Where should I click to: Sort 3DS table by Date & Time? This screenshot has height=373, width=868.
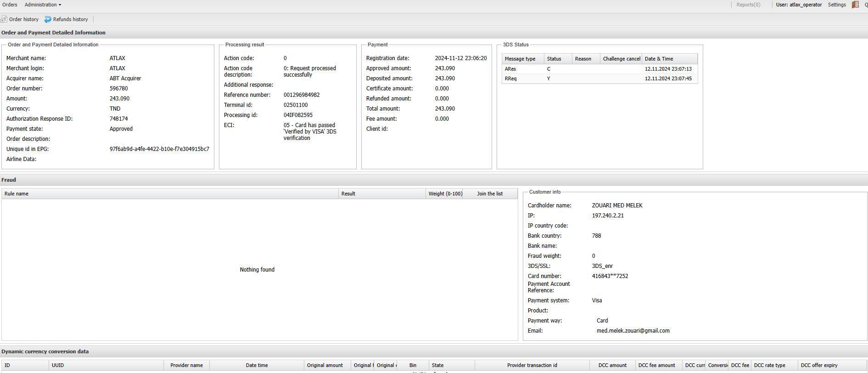pos(659,59)
